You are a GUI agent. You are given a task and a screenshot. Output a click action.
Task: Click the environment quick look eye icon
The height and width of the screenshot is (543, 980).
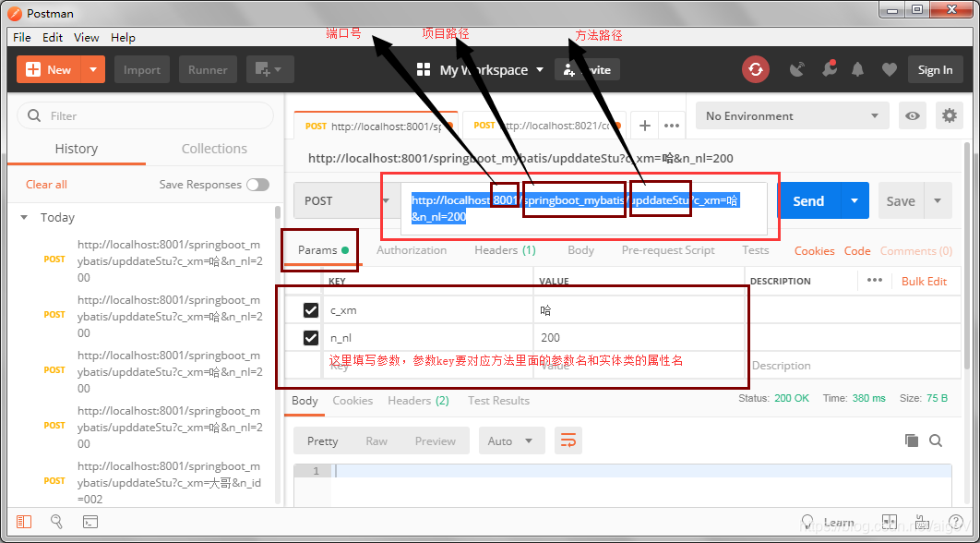(x=913, y=115)
